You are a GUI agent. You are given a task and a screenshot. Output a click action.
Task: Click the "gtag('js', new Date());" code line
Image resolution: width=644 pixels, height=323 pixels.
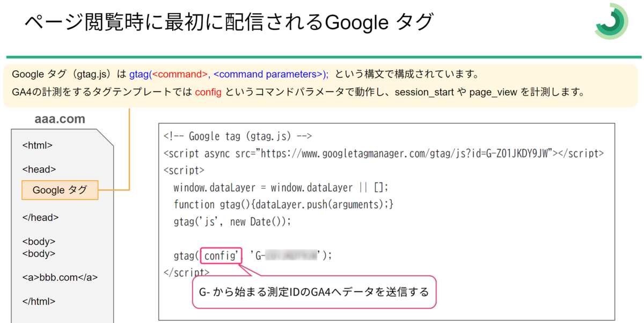click(232, 222)
